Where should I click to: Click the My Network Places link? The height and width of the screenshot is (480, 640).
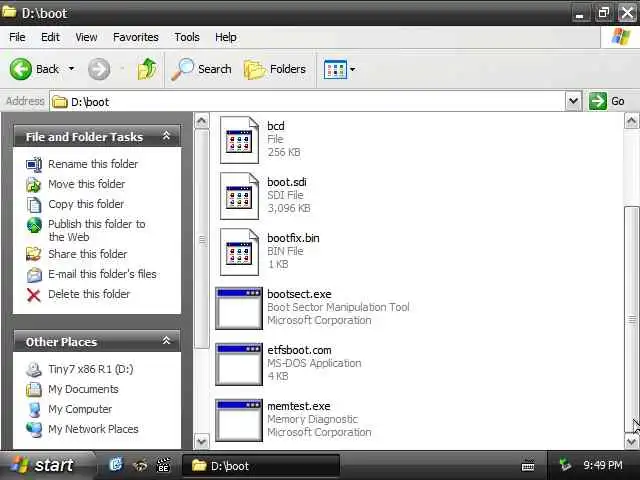tap(93, 429)
